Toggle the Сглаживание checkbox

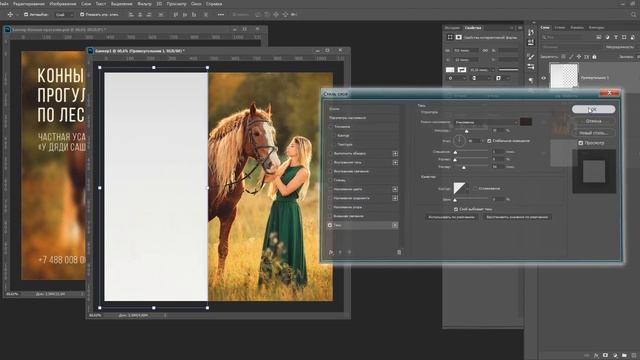(475, 189)
